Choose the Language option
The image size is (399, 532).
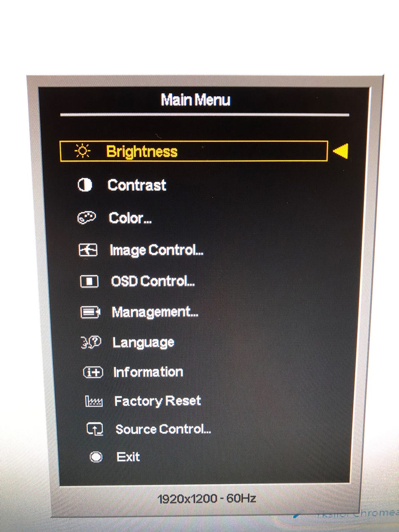coord(143,343)
